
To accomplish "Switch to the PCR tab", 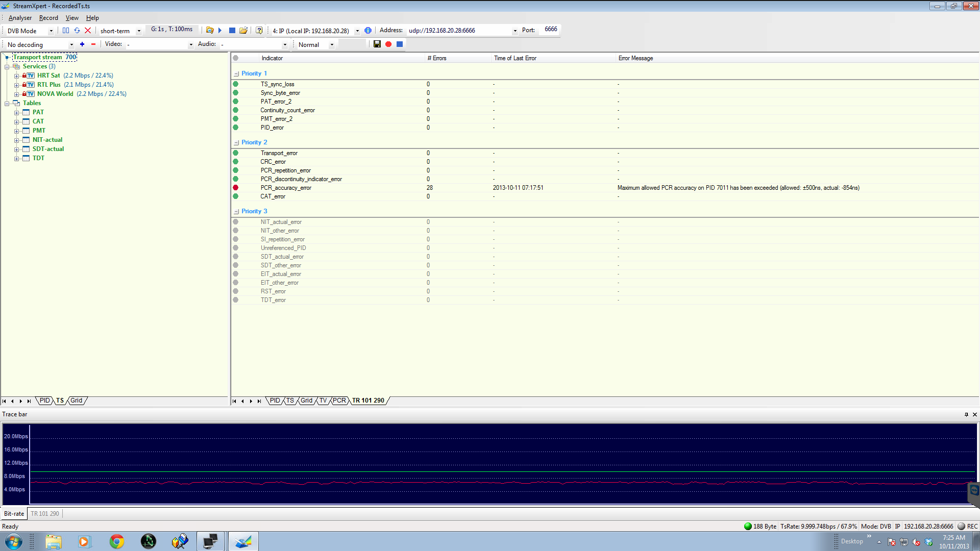I will pyautogui.click(x=339, y=401).
